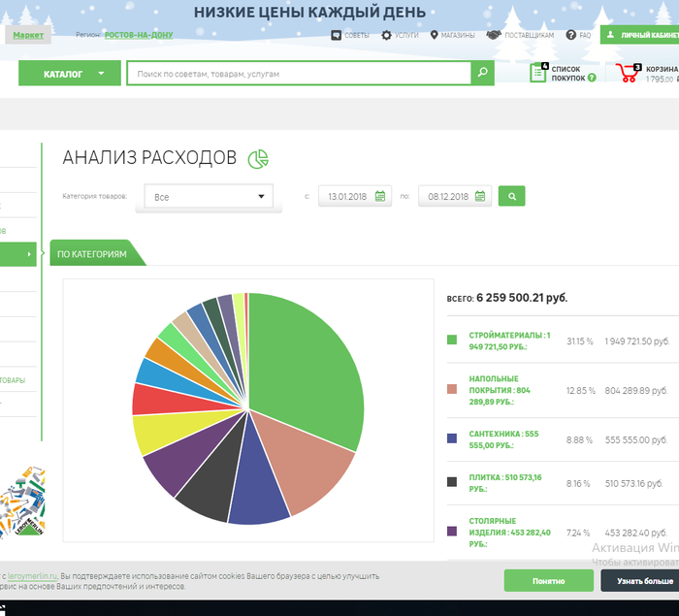Open Личный кабинет account button
Viewport: 679px width, 616px height.
pos(640,35)
